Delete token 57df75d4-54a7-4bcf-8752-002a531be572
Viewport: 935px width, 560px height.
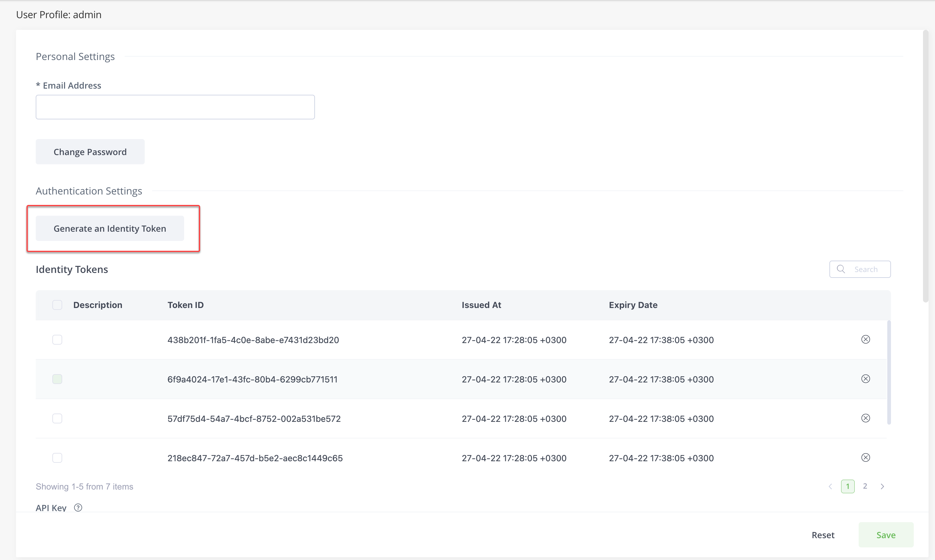tap(865, 418)
